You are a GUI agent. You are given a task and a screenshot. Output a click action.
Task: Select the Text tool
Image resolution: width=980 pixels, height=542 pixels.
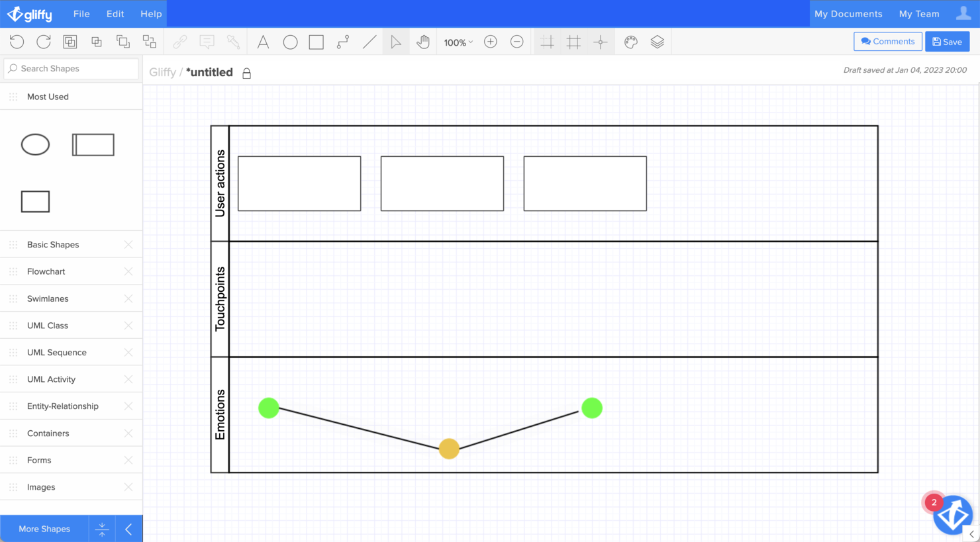tap(263, 42)
